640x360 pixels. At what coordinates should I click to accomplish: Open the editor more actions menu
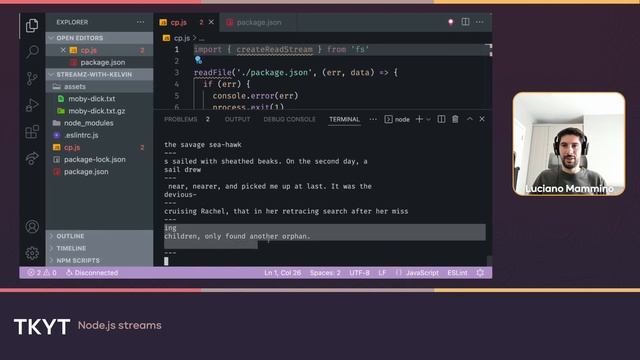click(480, 22)
